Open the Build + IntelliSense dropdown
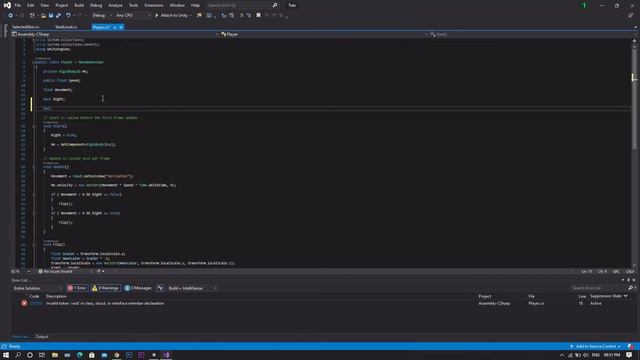The height and width of the screenshot is (360, 640). [x=192, y=288]
